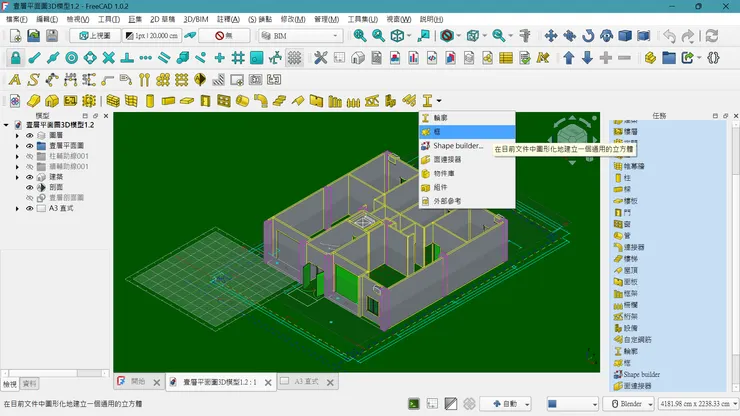This screenshot has width=740, height=416.
Task: Show the hidden 柱輔助線001 item
Action: [29, 156]
